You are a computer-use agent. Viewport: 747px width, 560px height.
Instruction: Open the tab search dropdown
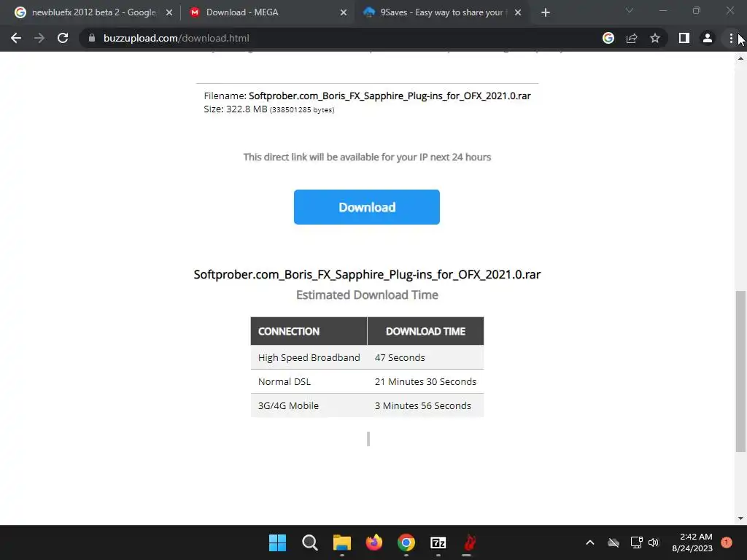click(629, 10)
